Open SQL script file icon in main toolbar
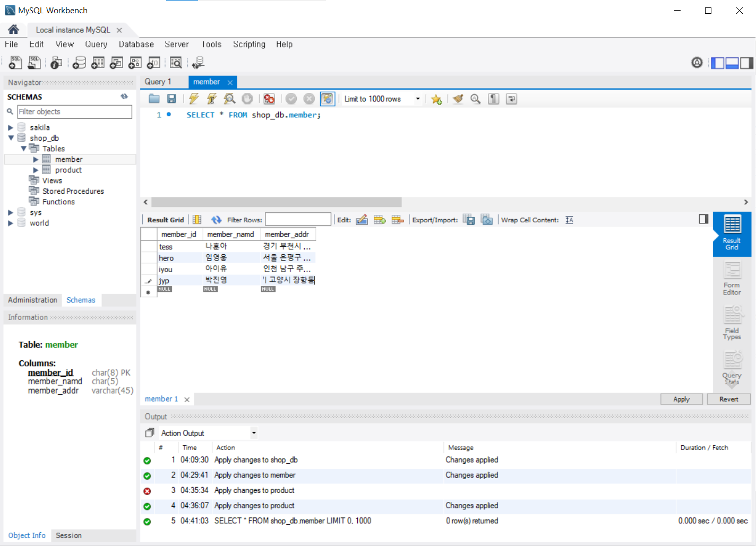 tap(34, 63)
